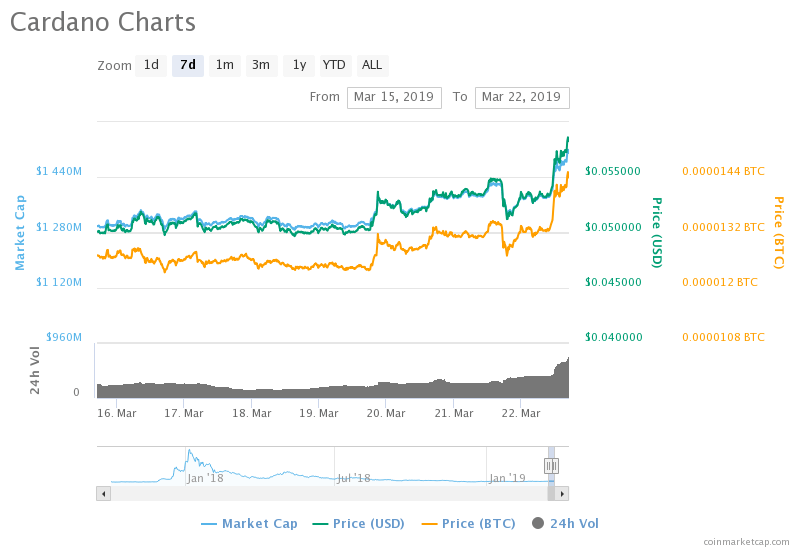Select the 1d zoom range
Screen dimensions: 800x550
point(151,66)
